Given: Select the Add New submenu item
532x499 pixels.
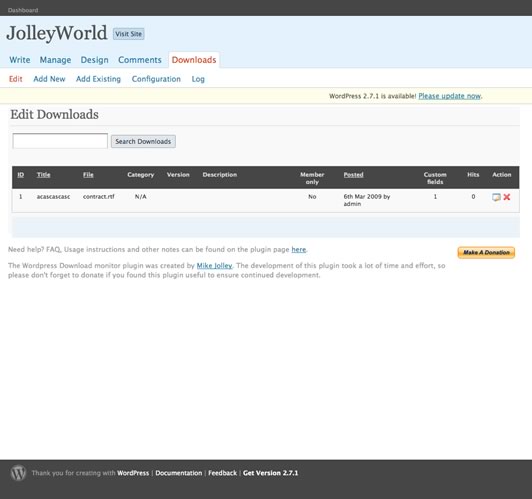Looking at the screenshot, I should point(49,79).
